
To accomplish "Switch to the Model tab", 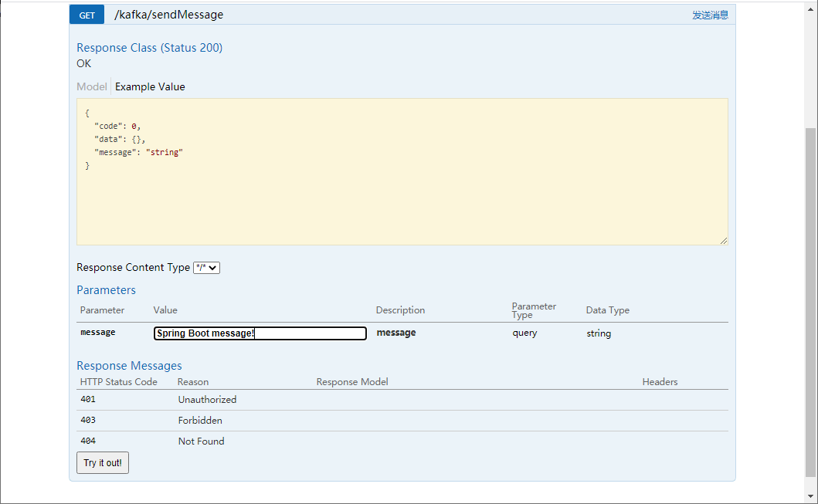I will pyautogui.click(x=92, y=86).
